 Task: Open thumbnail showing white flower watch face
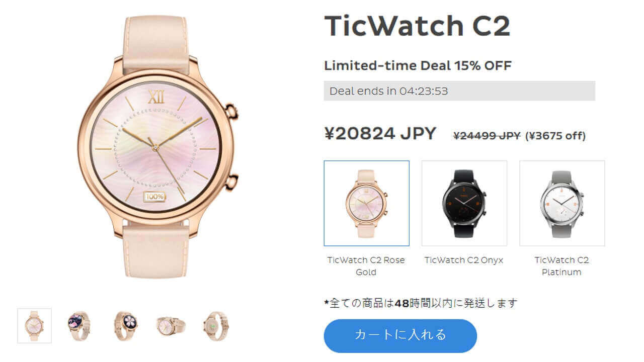point(125,326)
